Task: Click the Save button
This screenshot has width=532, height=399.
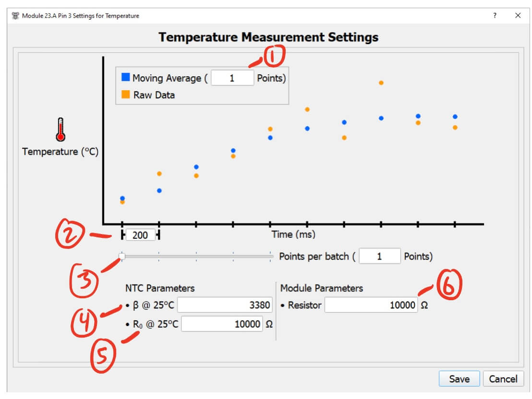Action: [459, 379]
